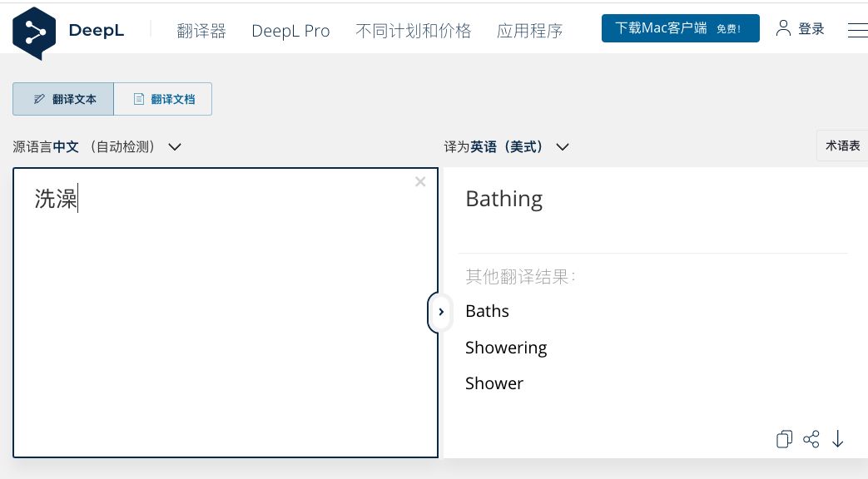This screenshot has width=868, height=479.
Task: Switch to 翻译文档 mode
Action: click(x=163, y=99)
